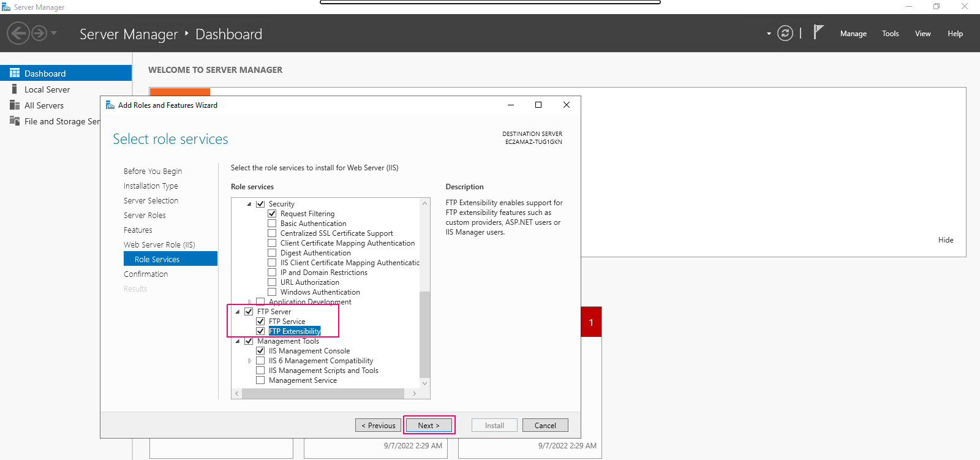Expand IIS 6 Management Compatibility node

[250, 361]
